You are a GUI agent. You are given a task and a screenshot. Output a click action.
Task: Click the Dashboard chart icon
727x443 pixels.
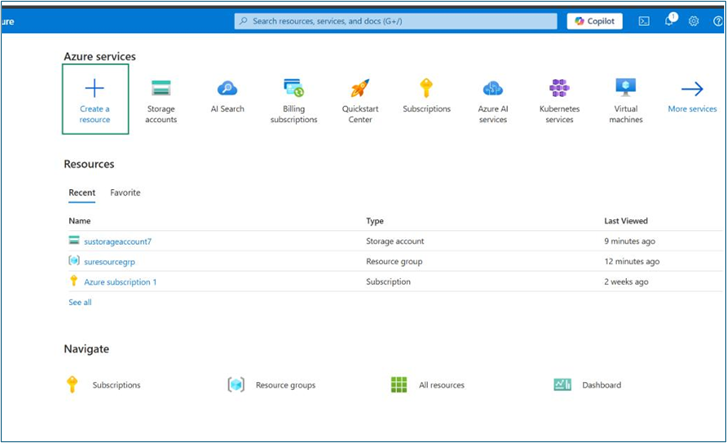[x=562, y=385]
